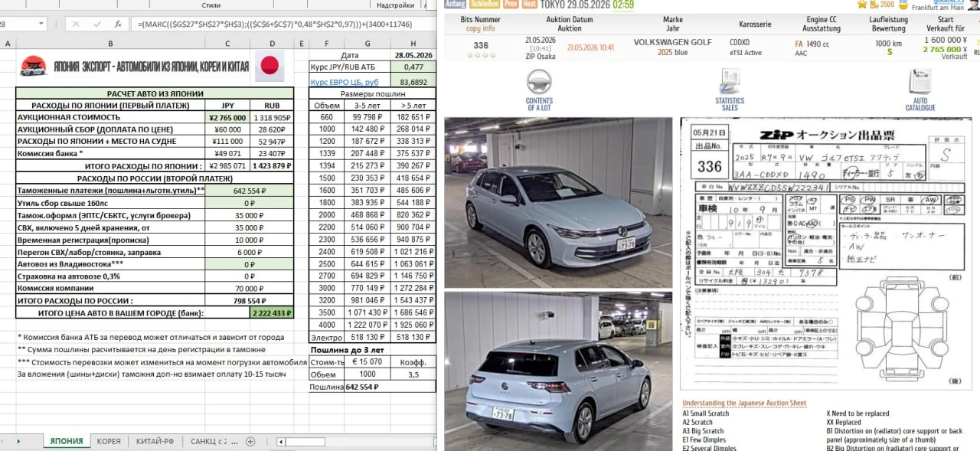Open Understanding the Japanese Auction Sheet link
Image resolution: width=980 pixels, height=451 pixels.
point(744,404)
